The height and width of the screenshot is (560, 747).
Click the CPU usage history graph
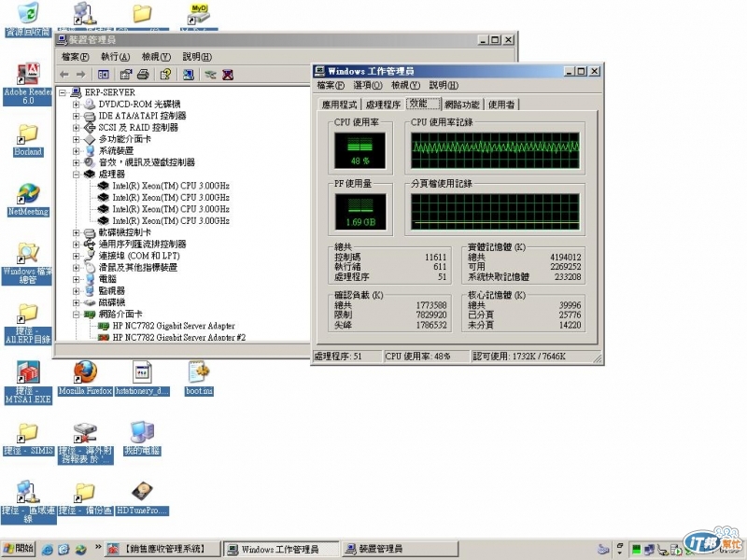(496, 150)
